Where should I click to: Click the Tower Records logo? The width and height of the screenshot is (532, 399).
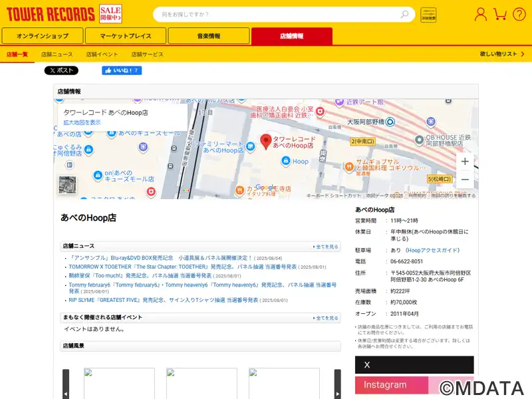click(51, 14)
